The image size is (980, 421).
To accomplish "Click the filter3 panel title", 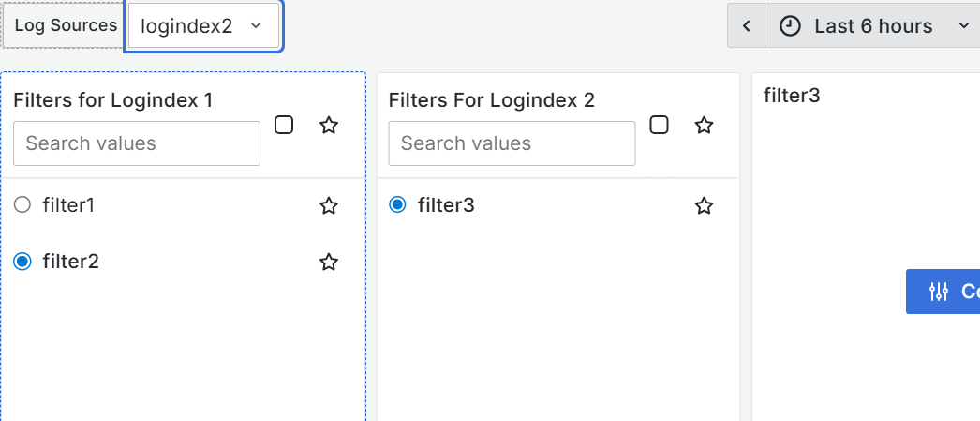I will coord(792,95).
